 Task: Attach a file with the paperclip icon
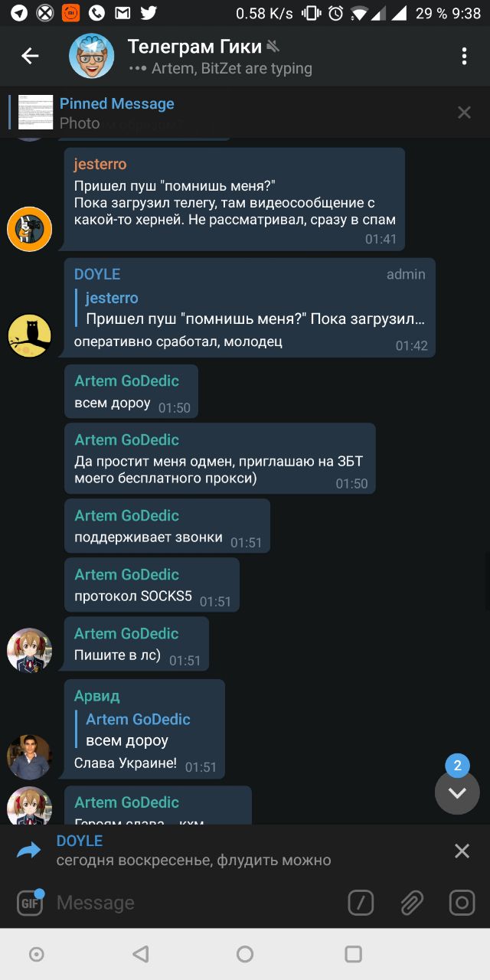(412, 903)
